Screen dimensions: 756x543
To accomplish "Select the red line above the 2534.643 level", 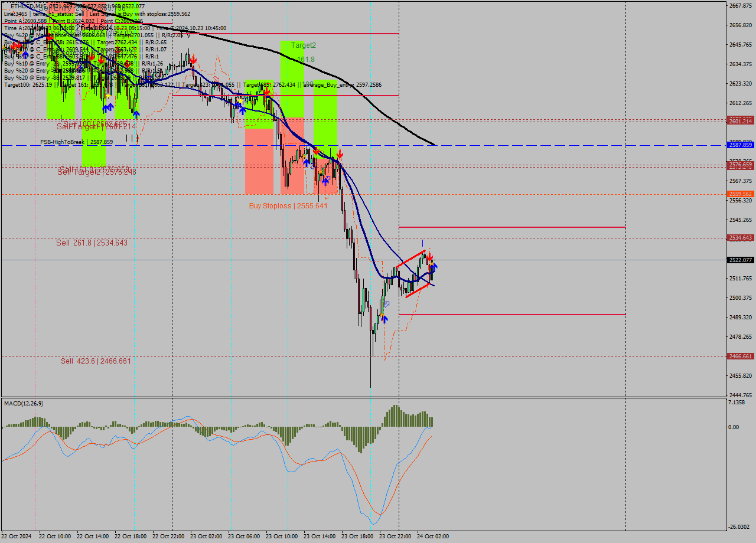I will (x=512, y=227).
